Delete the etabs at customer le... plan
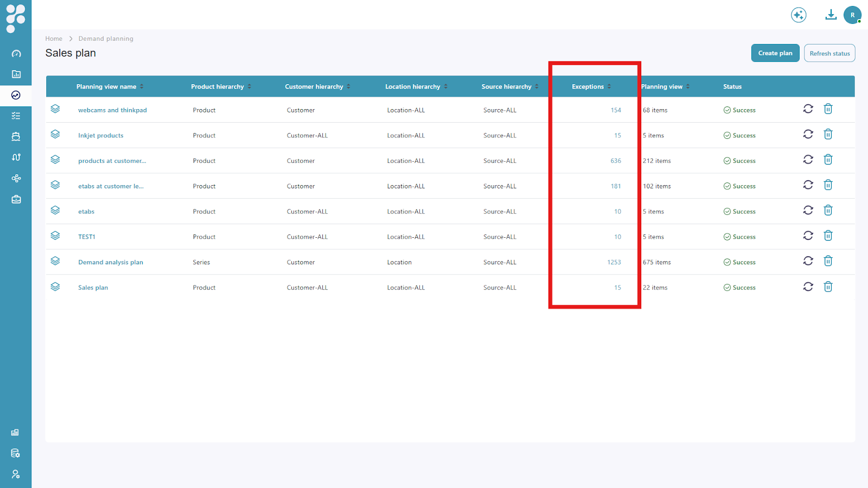 [x=828, y=185]
